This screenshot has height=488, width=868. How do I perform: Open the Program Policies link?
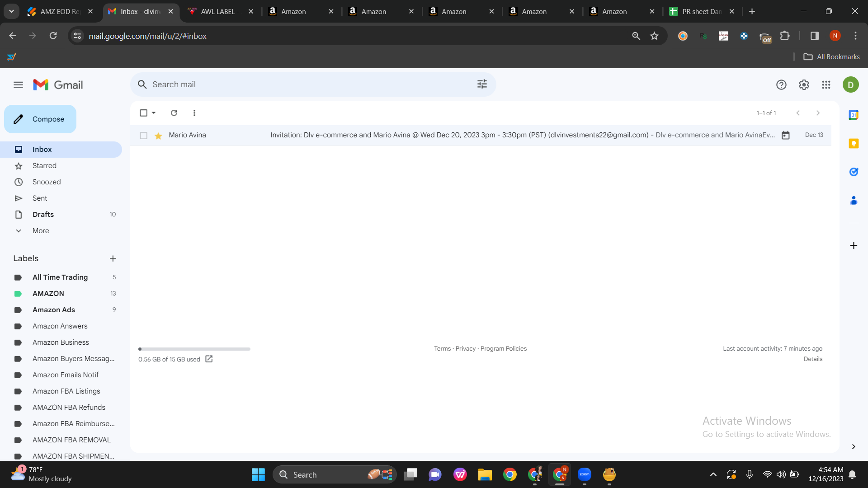[x=504, y=349]
